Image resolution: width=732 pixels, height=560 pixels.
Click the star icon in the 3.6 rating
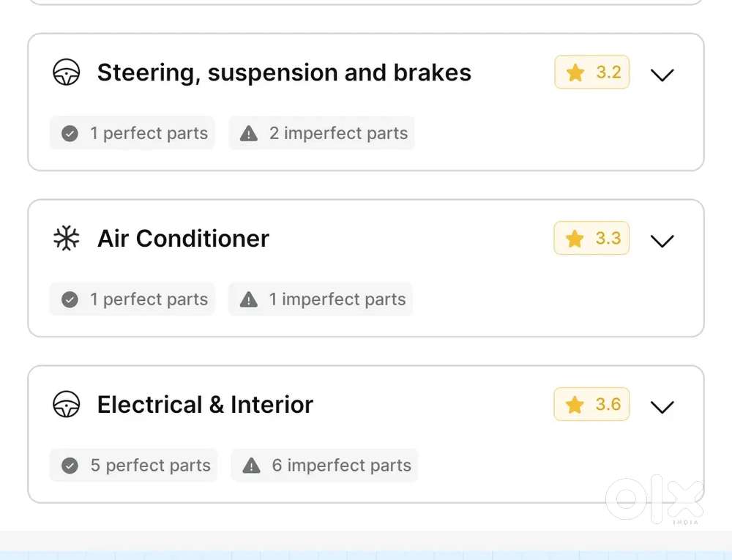[x=575, y=405]
